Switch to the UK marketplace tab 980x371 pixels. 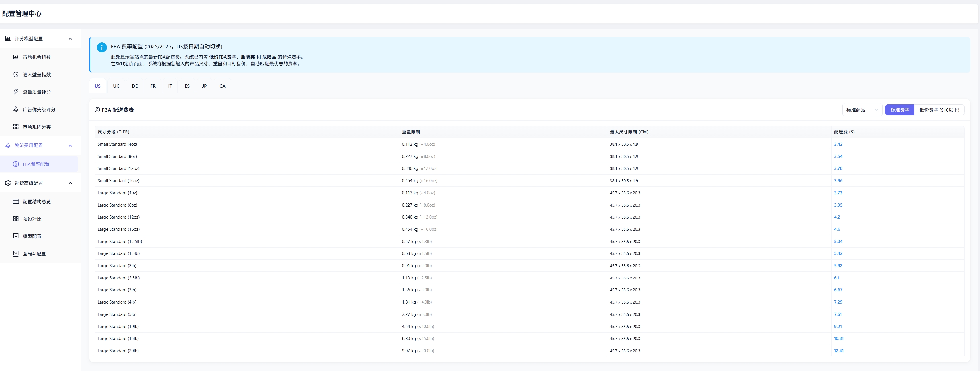pyautogui.click(x=116, y=86)
